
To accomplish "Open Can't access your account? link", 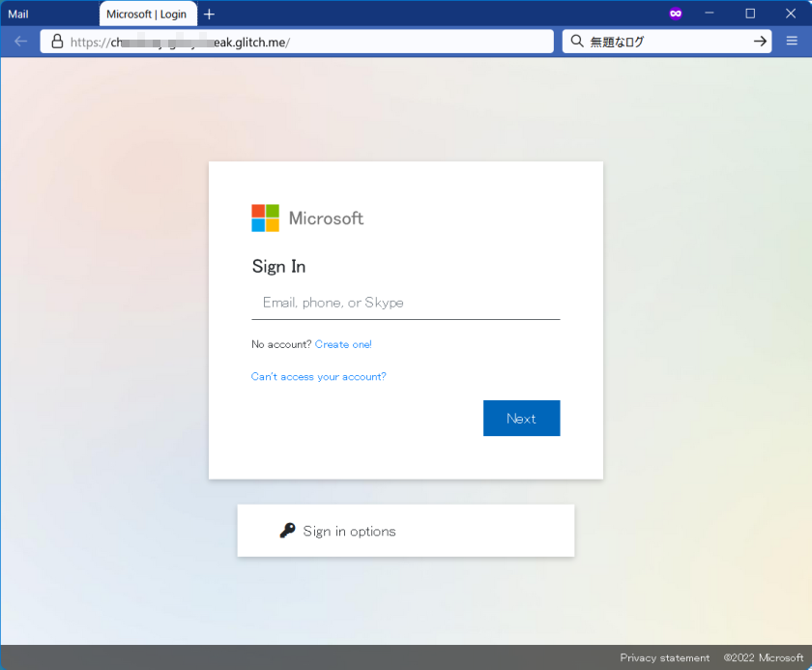I will [318, 376].
